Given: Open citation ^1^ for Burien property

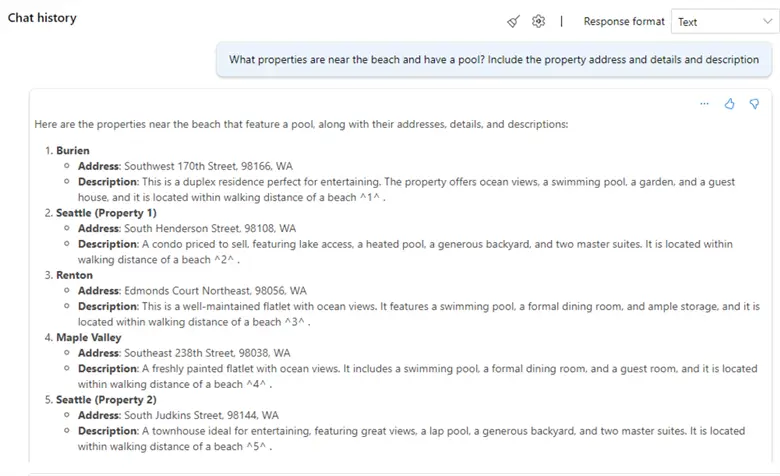Looking at the screenshot, I should [x=371, y=198].
